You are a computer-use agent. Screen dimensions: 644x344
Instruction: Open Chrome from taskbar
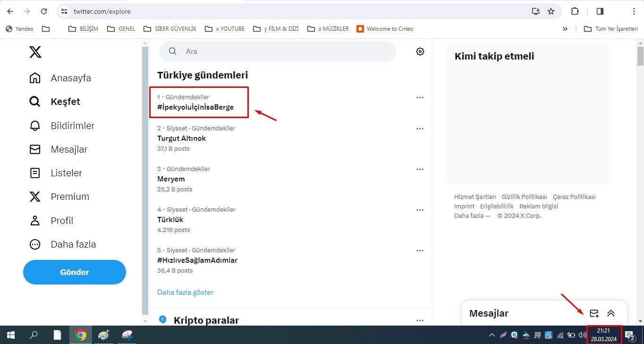[x=81, y=335]
